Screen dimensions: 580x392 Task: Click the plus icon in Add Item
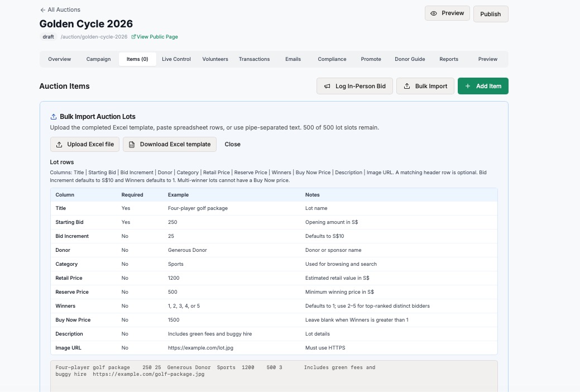pos(468,86)
